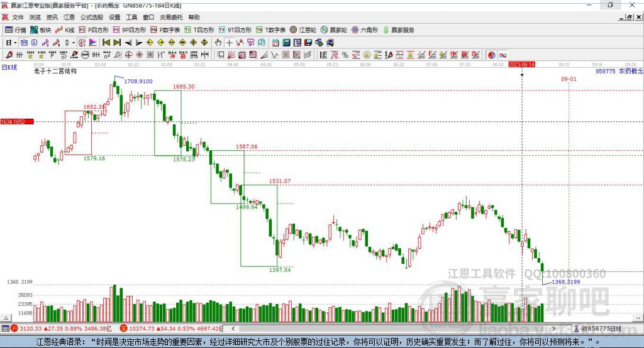Screen dimensions: 644x348
Task: Launch the 赢家轮 wheel tool
Action: (334, 30)
